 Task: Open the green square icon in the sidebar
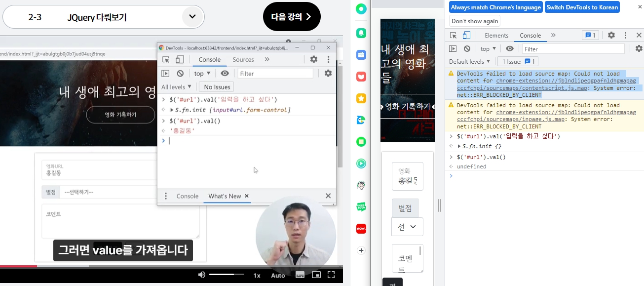click(x=362, y=142)
